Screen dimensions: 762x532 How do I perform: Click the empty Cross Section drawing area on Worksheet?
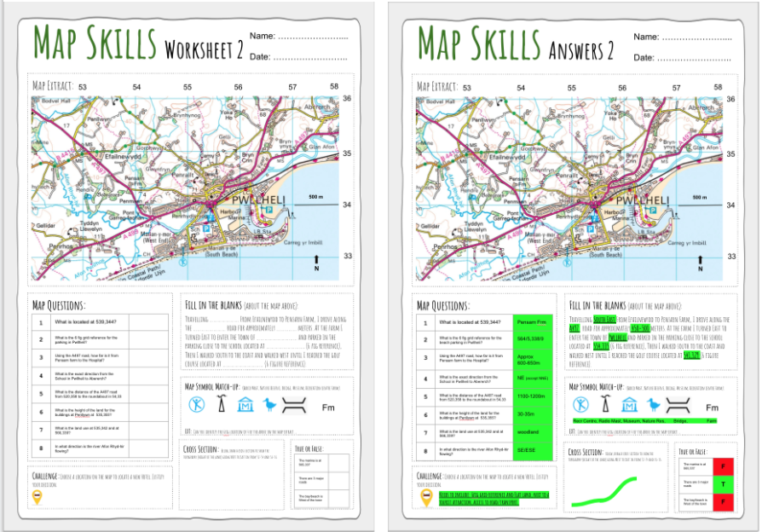click(231, 484)
